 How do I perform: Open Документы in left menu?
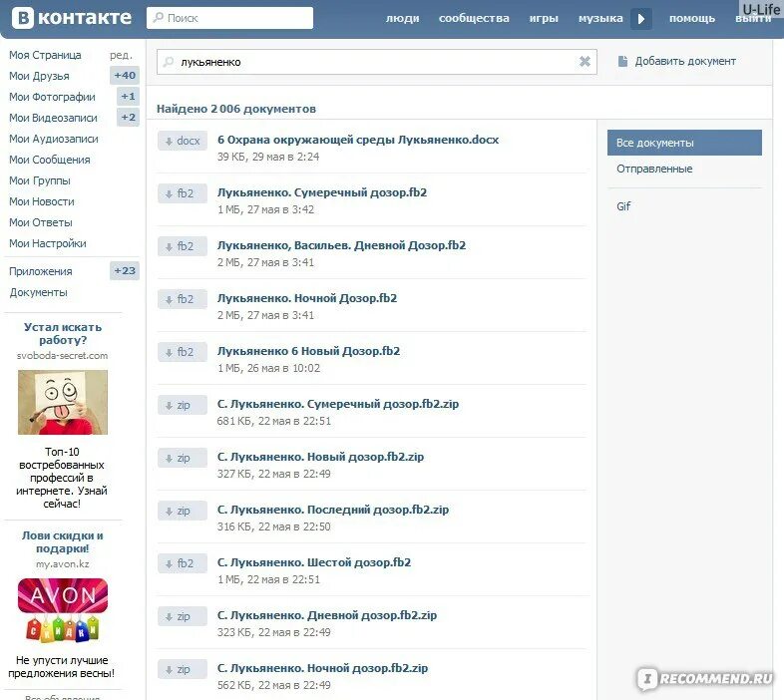pos(39,292)
